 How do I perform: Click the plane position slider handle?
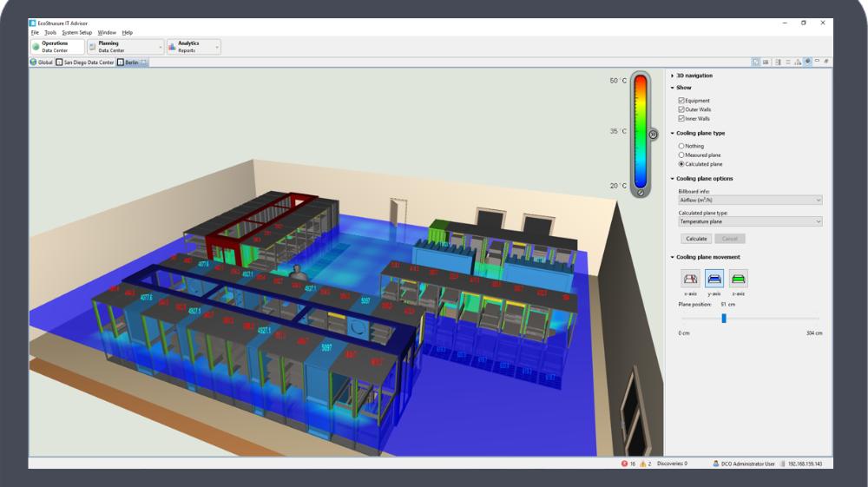[724, 319]
